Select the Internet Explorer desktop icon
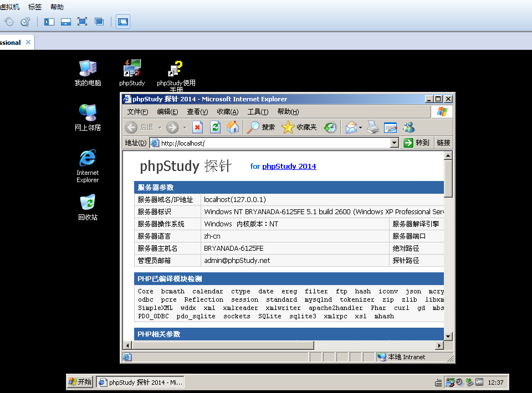The height and width of the screenshot is (393, 532). tap(88, 166)
